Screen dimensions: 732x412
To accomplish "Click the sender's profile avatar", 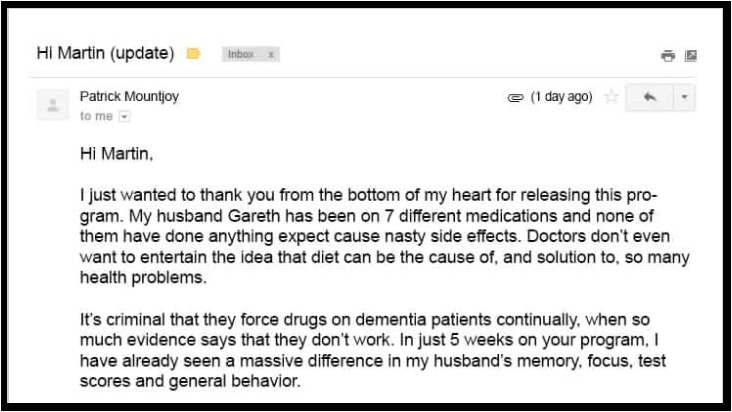I will [x=53, y=105].
